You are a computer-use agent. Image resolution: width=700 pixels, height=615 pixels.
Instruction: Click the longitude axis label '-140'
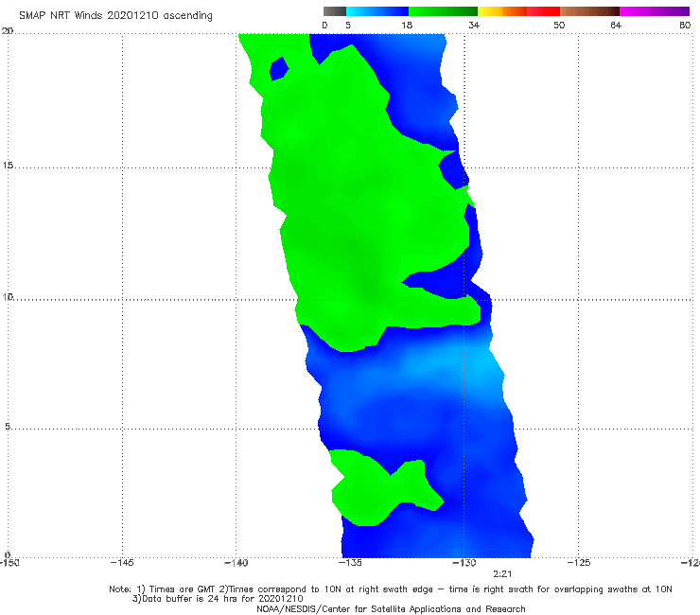[236, 563]
